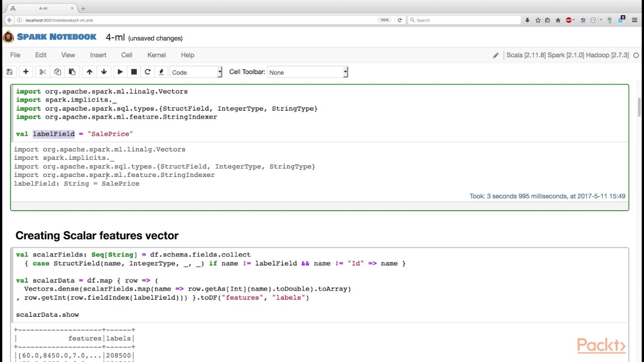Rename the notebook title 4-ml
Screen dimensions: 644x362
pyautogui.click(x=115, y=38)
